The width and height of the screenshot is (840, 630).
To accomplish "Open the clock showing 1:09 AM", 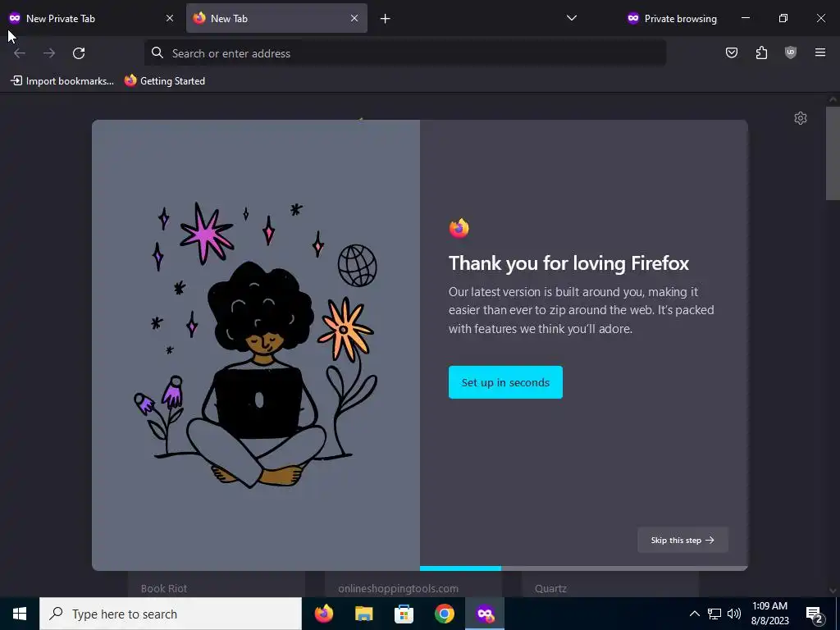I will tap(769, 614).
